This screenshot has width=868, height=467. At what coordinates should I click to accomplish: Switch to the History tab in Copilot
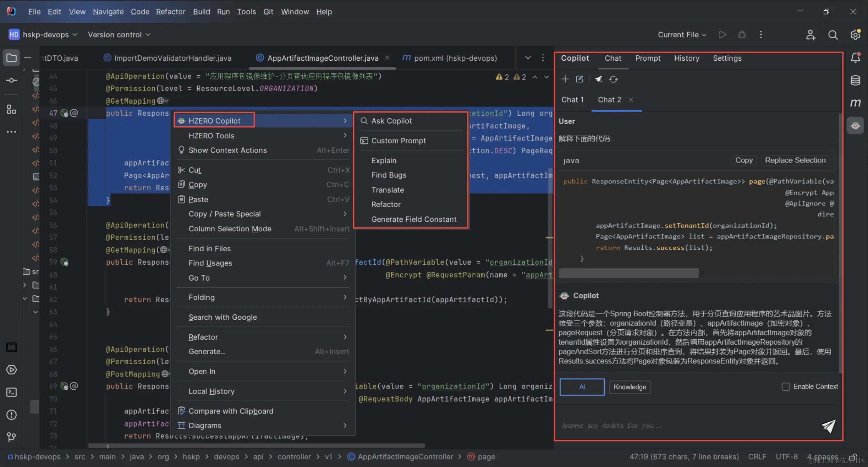tap(687, 58)
